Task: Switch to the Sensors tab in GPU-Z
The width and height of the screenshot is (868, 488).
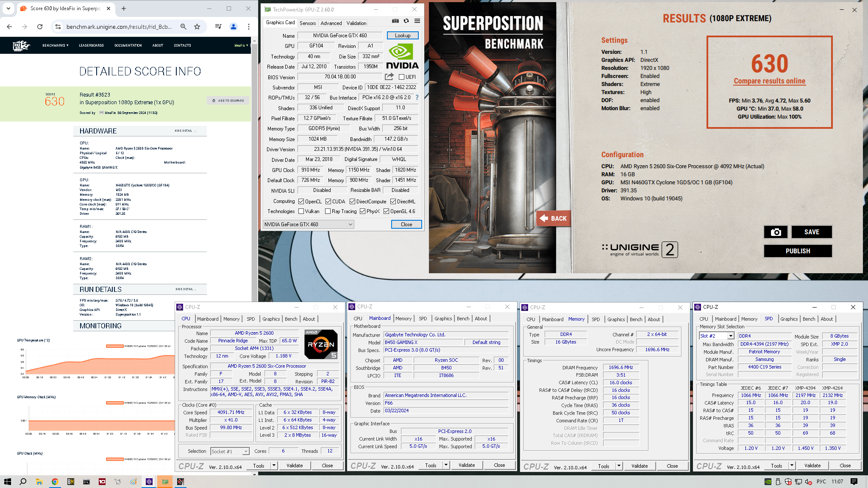Action: (x=307, y=23)
